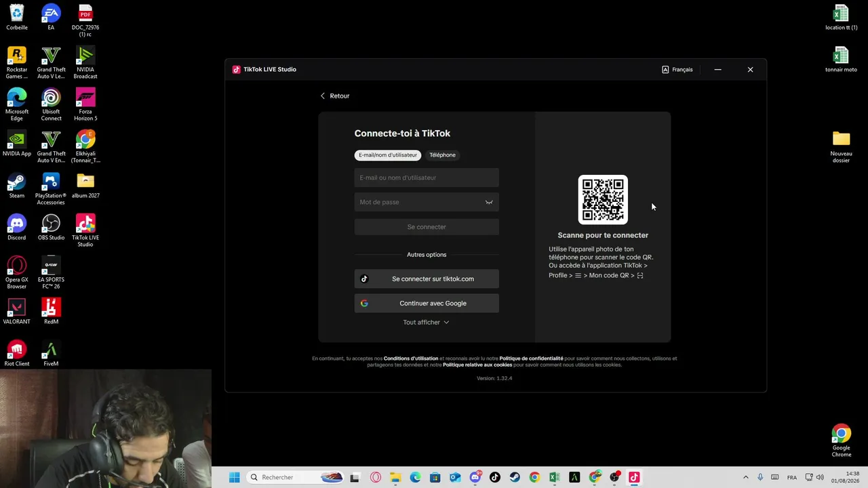Viewport: 868px width, 488px height.
Task: Select the DOC_72976 PDF file icon
Action: (x=85, y=21)
